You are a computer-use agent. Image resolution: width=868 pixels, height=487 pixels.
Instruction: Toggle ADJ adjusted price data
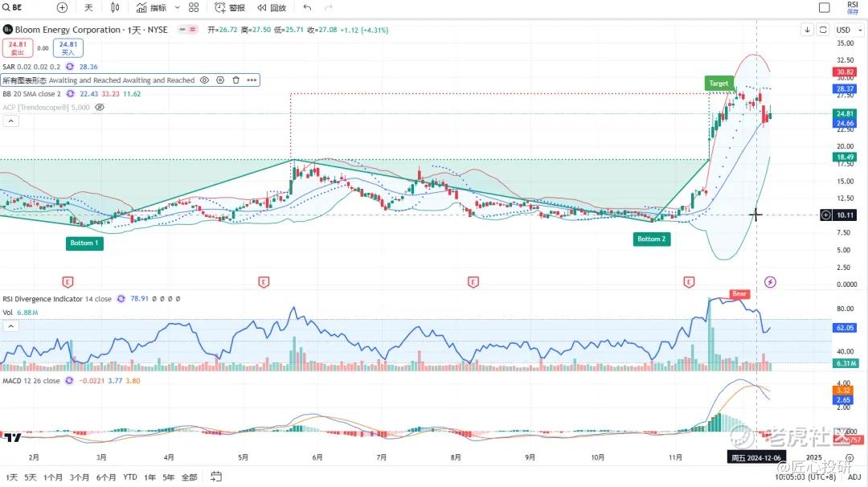click(x=854, y=477)
